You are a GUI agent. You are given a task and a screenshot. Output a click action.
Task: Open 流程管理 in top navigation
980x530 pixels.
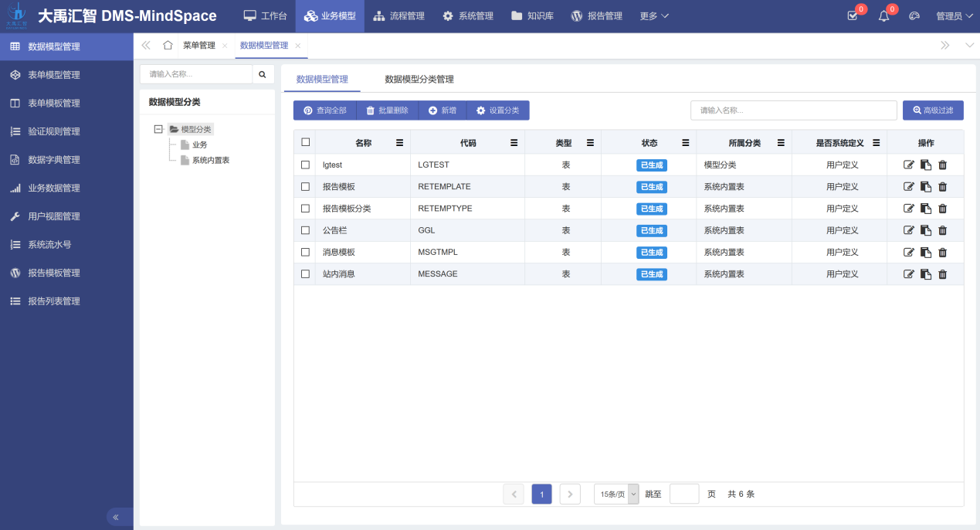click(399, 16)
